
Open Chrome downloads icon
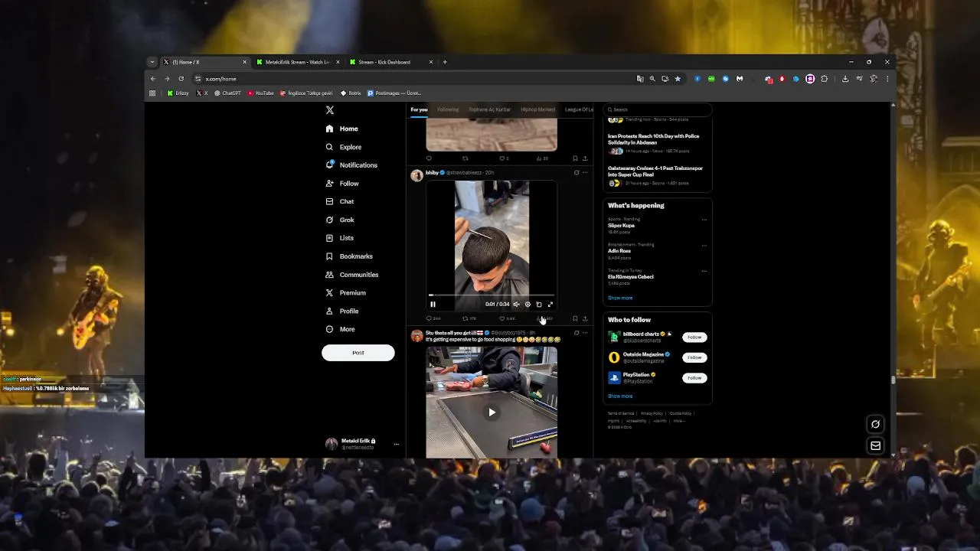pos(845,79)
